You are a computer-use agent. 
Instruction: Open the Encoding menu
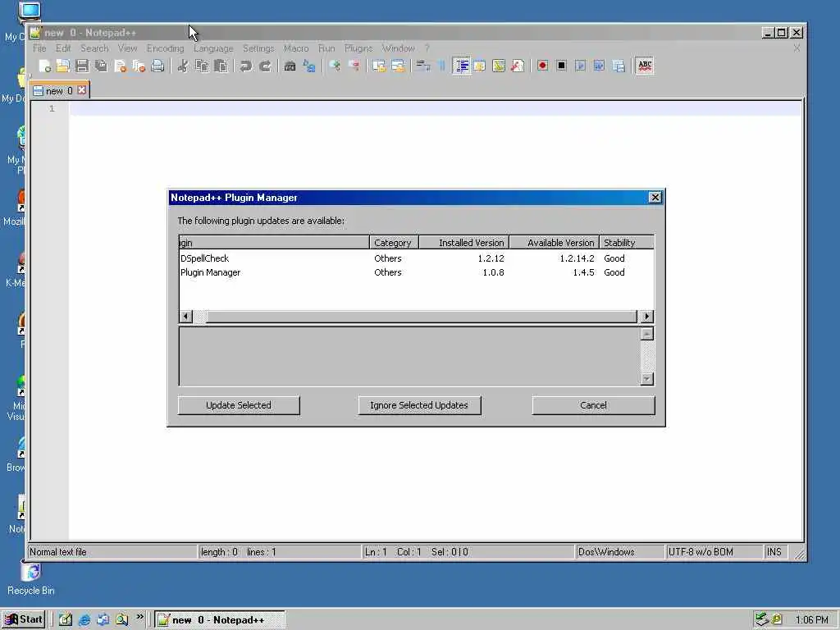click(165, 48)
